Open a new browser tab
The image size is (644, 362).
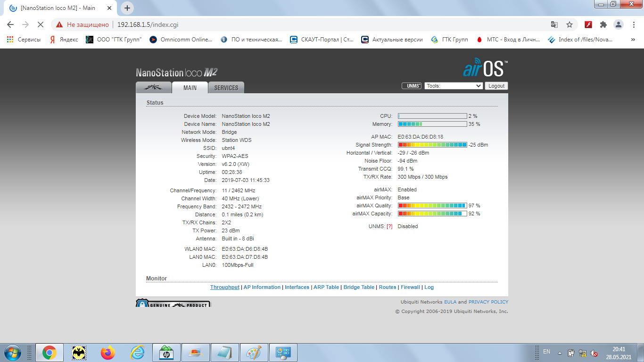point(127,8)
